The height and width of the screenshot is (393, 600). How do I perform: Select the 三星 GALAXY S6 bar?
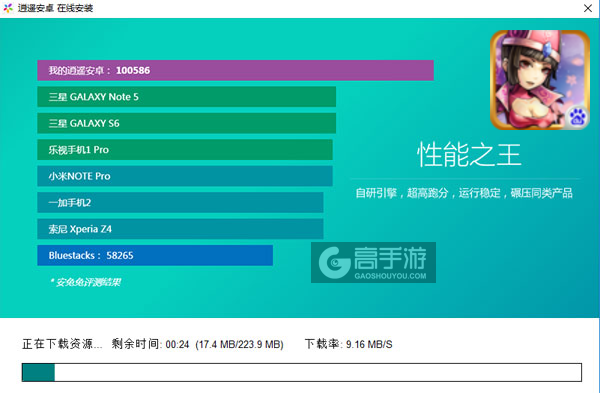point(186,123)
